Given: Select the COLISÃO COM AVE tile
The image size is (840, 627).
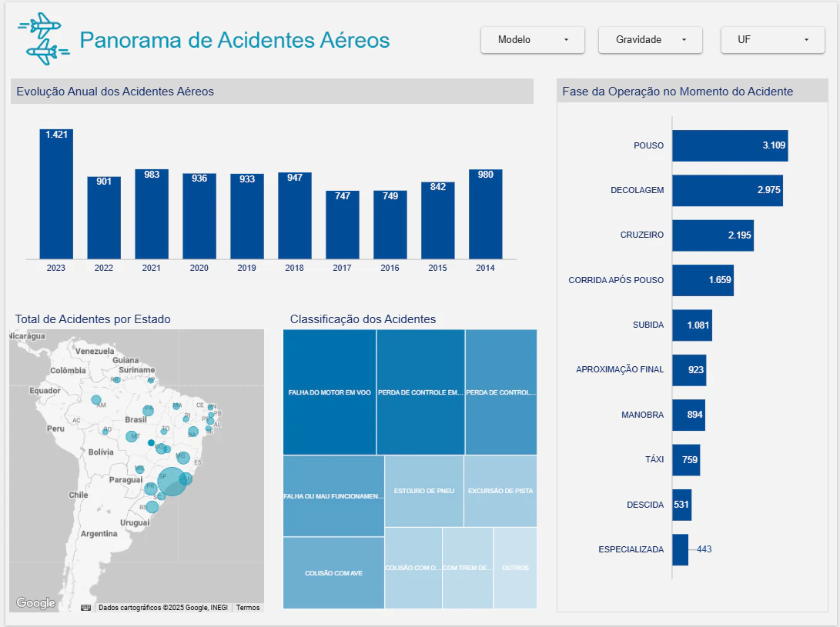Looking at the screenshot, I should pos(333,573).
